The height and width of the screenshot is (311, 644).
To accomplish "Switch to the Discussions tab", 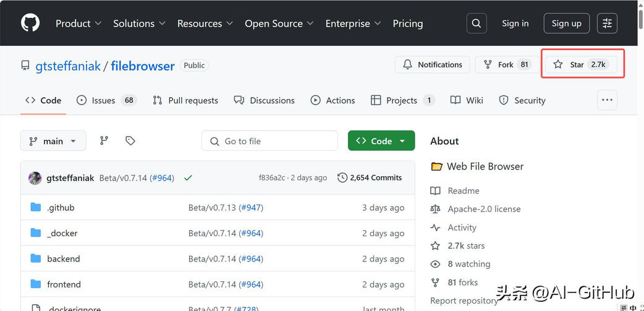I will point(264,100).
